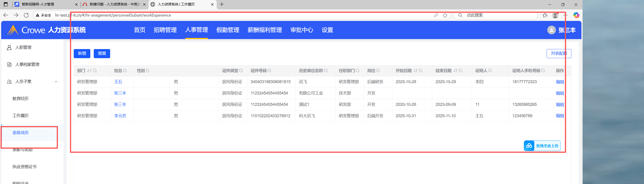Screen dimensions: 644x184
Task: Click the 列表配置 button
Action: (558, 53)
